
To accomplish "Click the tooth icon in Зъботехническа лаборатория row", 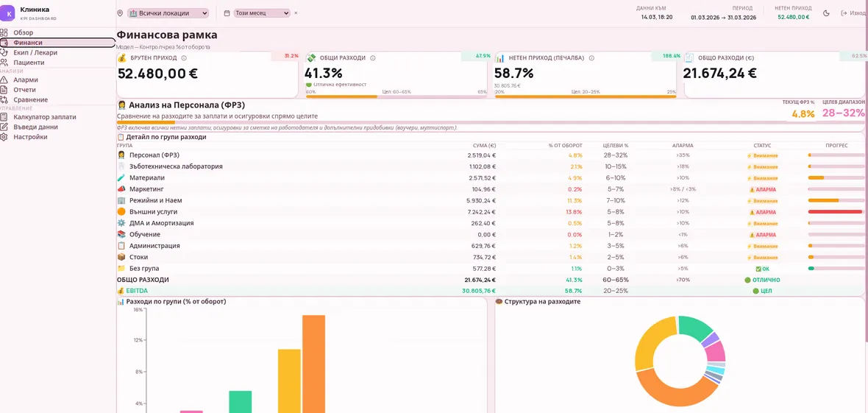I will [121, 166].
